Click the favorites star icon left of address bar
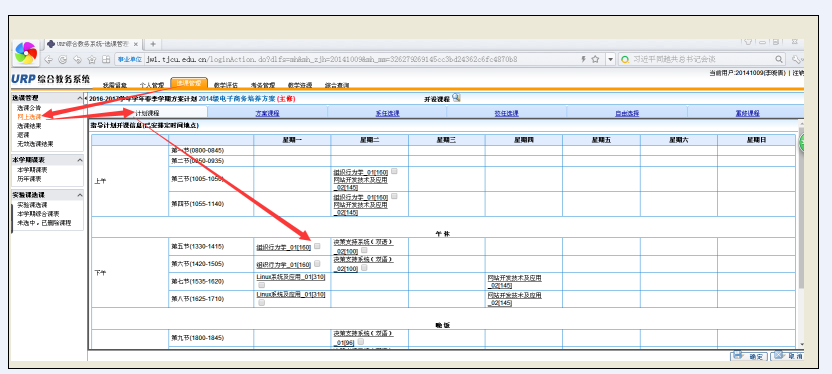The image size is (832, 374). click(x=92, y=59)
